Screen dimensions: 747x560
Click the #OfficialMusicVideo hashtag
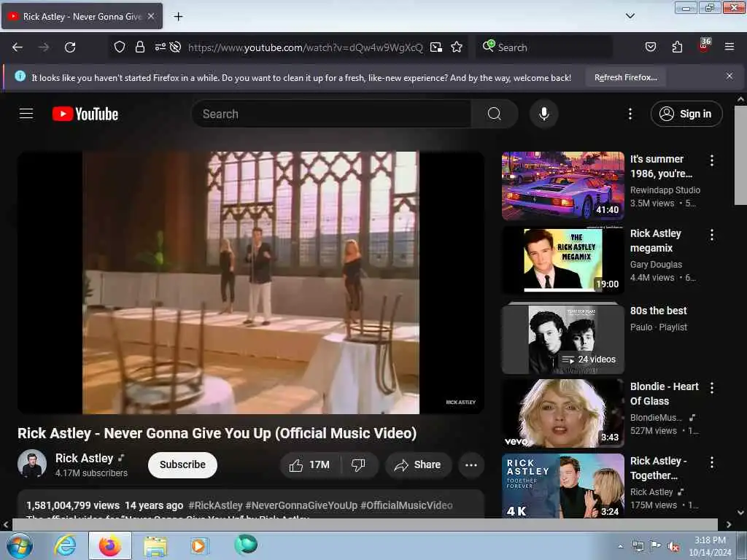click(406, 505)
